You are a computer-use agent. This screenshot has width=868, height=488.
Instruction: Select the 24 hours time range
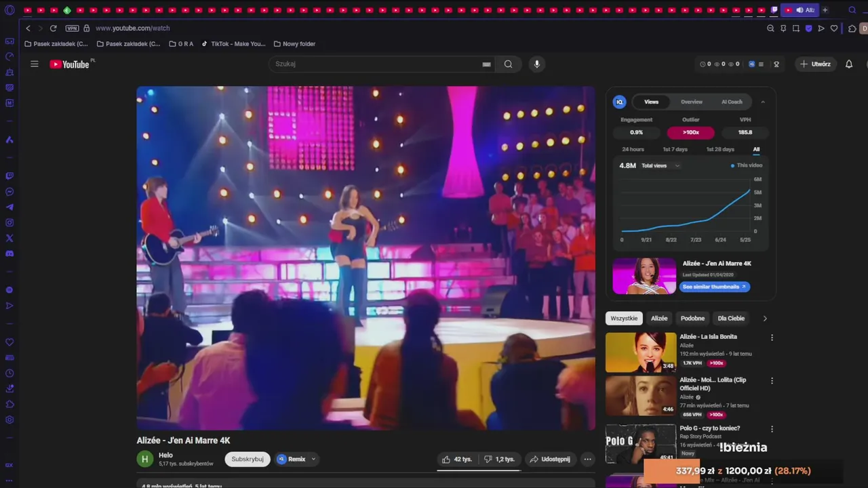[633, 149]
